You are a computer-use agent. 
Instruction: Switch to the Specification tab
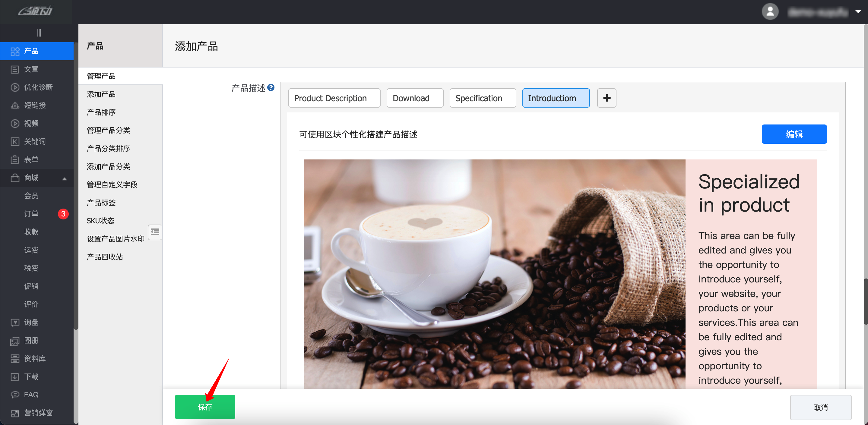(x=482, y=98)
